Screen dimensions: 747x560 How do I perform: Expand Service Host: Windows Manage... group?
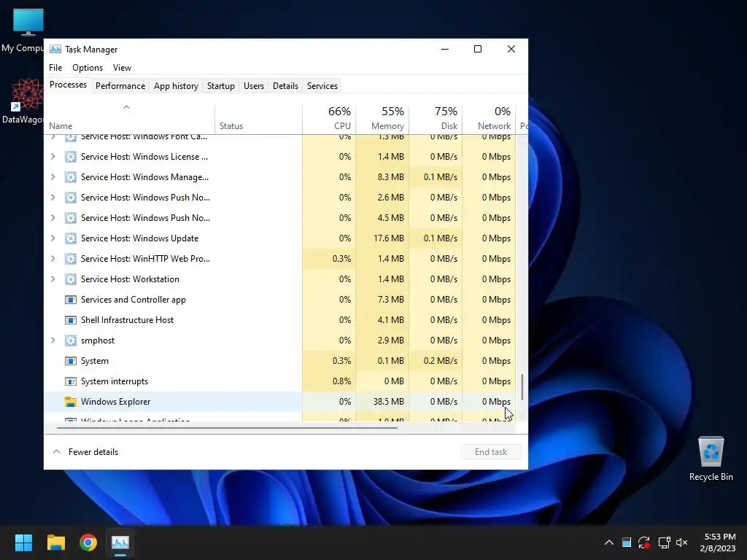tap(53, 177)
